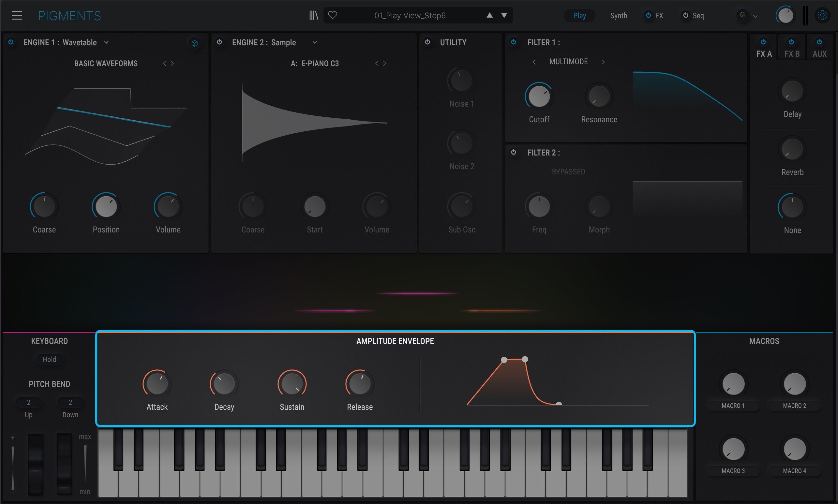This screenshot has height=504, width=838.
Task: Click the Sub Osc knob in Utility
Action: (461, 206)
